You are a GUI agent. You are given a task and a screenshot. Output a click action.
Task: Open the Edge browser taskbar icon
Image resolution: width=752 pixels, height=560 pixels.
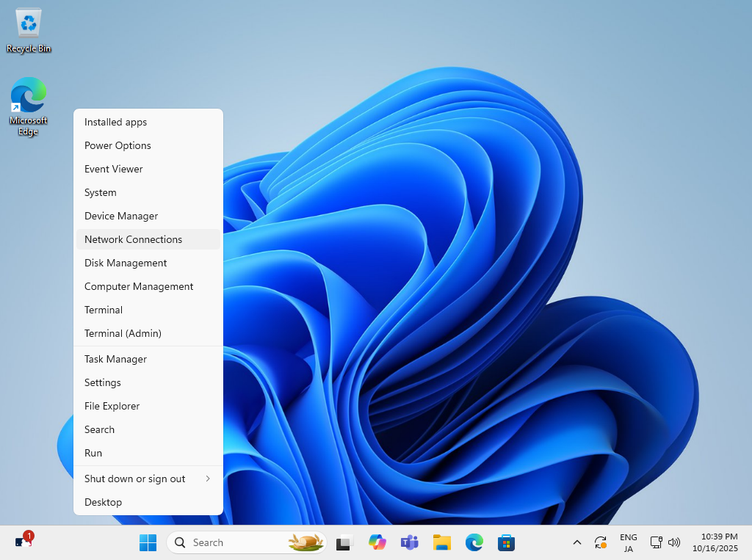[x=474, y=543]
